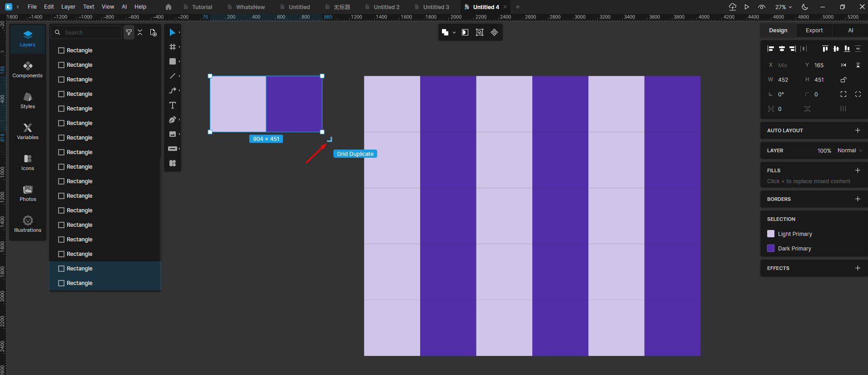Toggle dark mode moon icon
Image resolution: width=868 pixels, height=375 pixels.
click(805, 7)
